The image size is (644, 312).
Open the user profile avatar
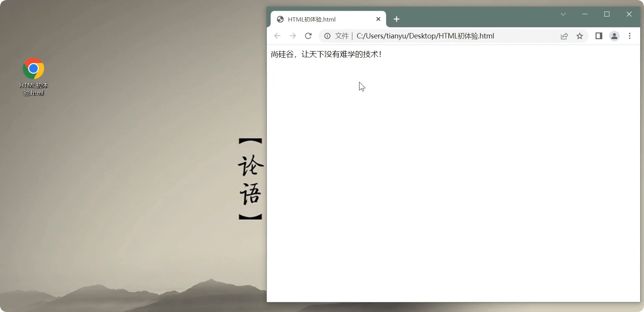click(614, 36)
